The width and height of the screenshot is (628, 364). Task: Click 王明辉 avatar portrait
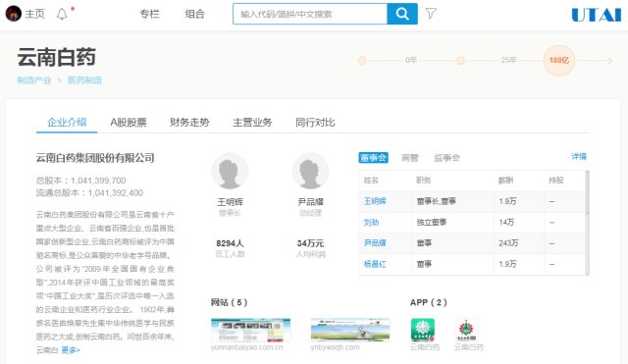click(x=230, y=172)
